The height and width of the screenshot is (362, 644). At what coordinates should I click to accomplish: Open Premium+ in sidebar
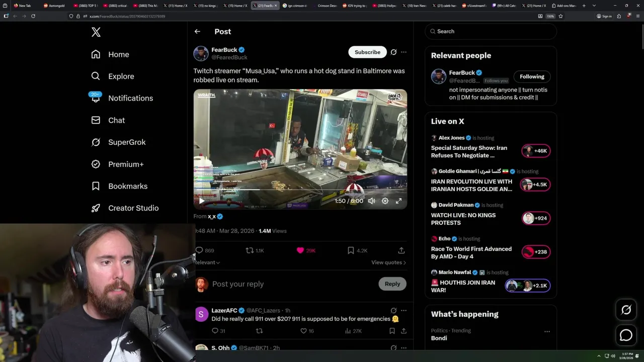[x=118, y=164]
